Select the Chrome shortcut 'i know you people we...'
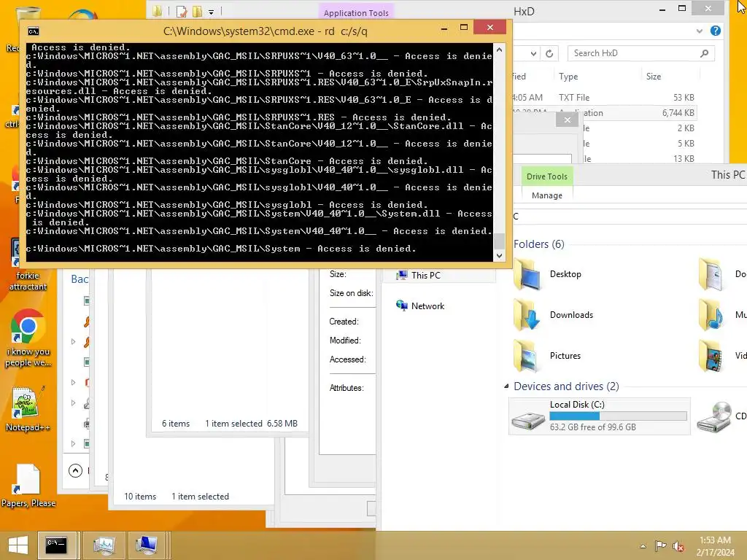Viewport: 747px width, 560px height. pos(28,338)
